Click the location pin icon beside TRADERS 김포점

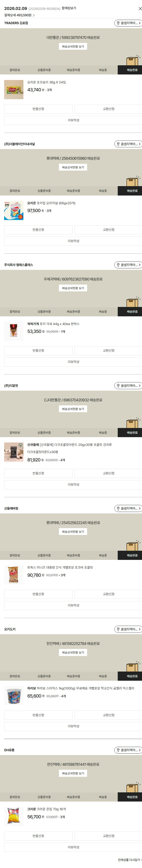118,23
